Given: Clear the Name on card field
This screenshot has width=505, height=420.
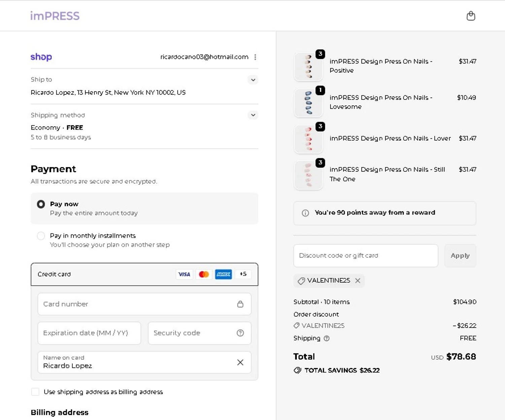Looking at the screenshot, I should click(240, 362).
